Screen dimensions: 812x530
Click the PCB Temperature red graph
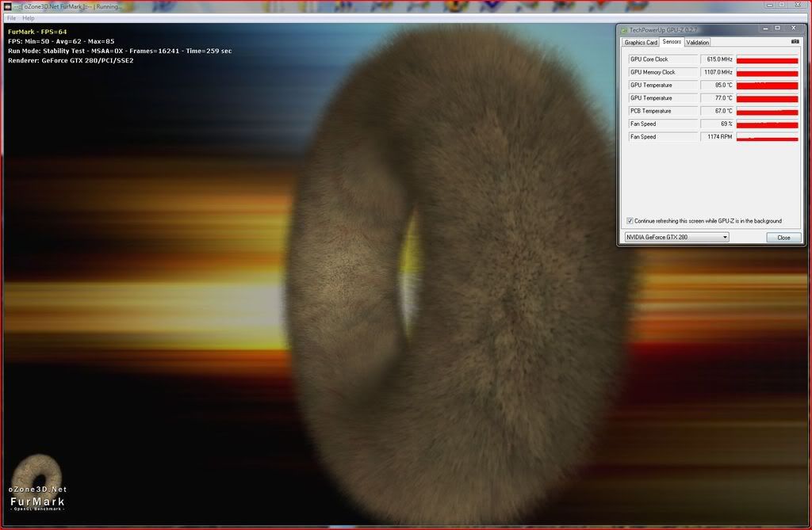tap(767, 111)
